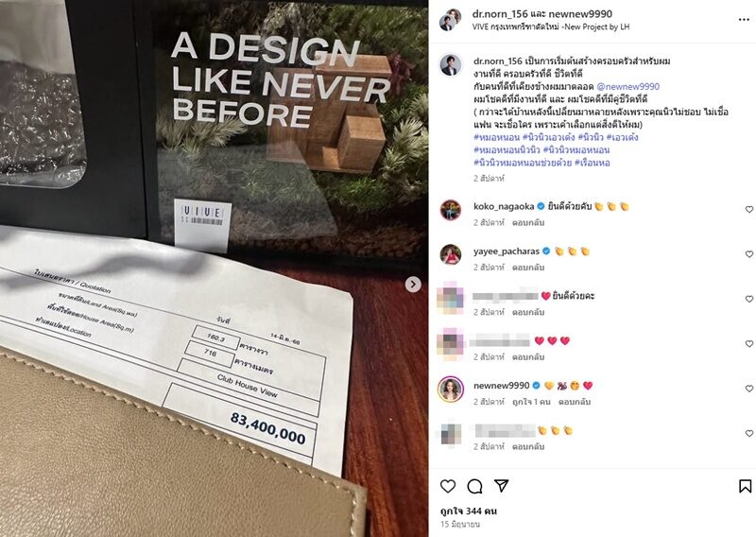
Task: Open dr.norn_156 profile avatar in caption
Action: click(x=452, y=65)
